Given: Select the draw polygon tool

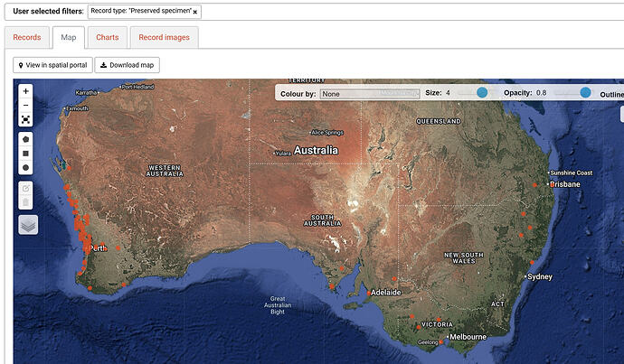Looking at the screenshot, I should click(x=26, y=139).
